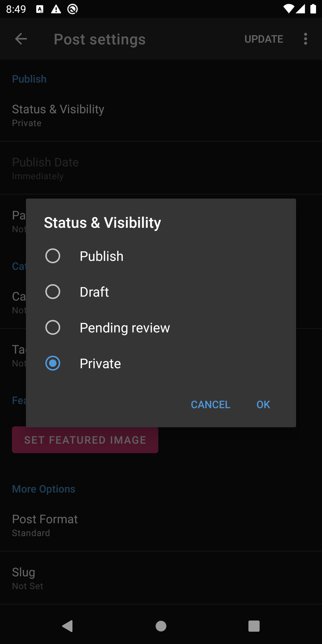This screenshot has width=322, height=644.
Task: Tap the warning triangle status icon
Action: [x=56, y=9]
